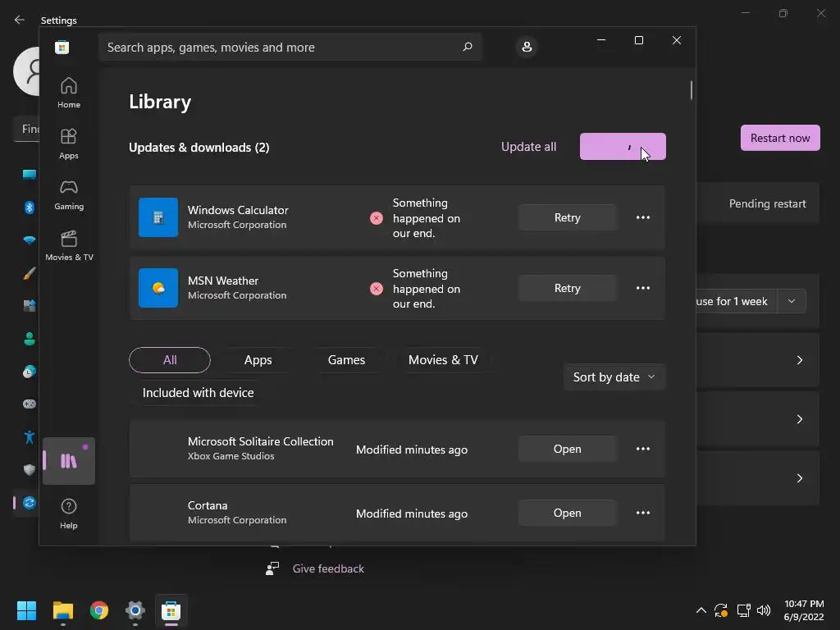The height and width of the screenshot is (630, 840).
Task: Click the error icon beside Windows Calculator
Action: click(377, 218)
